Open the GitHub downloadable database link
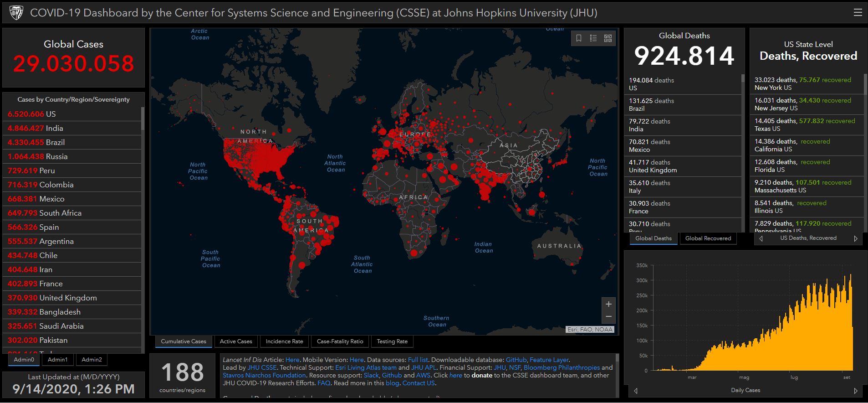This screenshot has width=868, height=403. 516,360
